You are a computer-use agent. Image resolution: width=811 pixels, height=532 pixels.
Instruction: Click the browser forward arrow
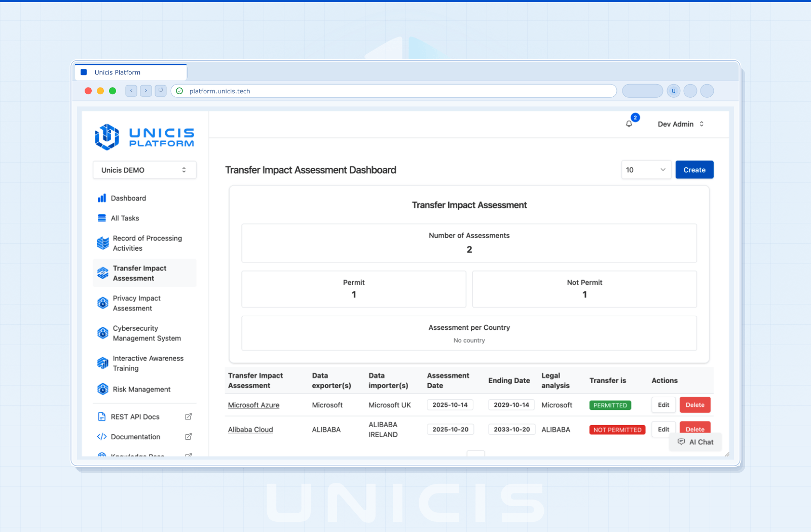click(146, 91)
